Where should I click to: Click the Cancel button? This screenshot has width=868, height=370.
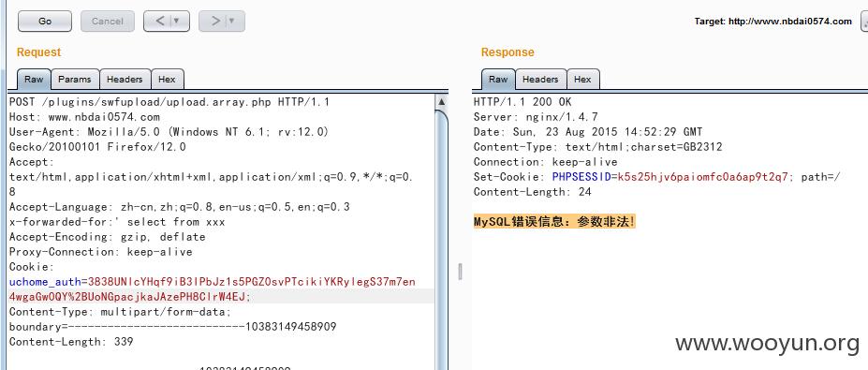click(108, 21)
